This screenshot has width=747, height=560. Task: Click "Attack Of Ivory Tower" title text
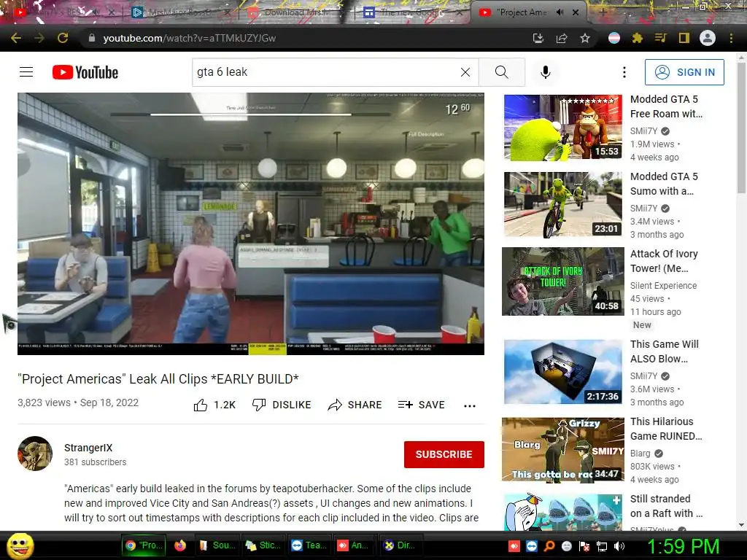coord(664,261)
